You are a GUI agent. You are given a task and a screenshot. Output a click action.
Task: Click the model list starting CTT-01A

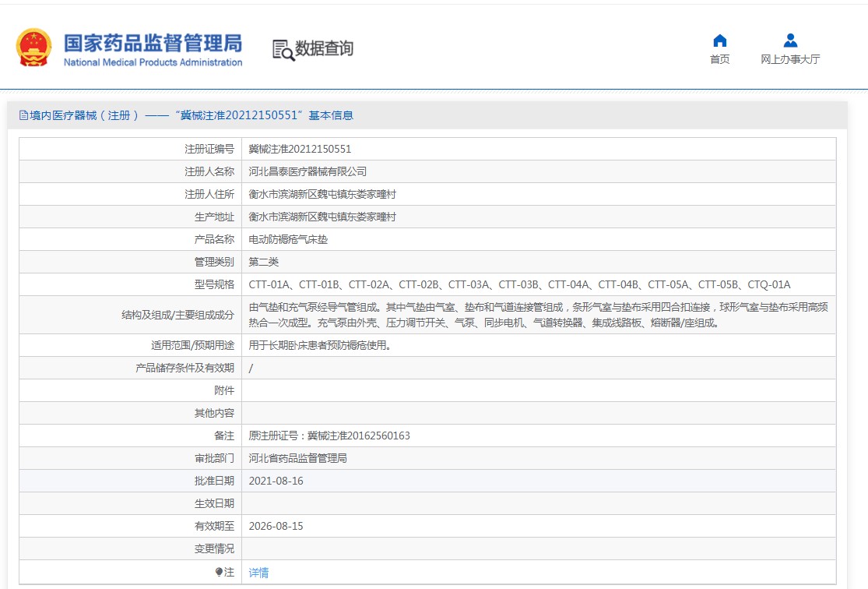point(519,285)
